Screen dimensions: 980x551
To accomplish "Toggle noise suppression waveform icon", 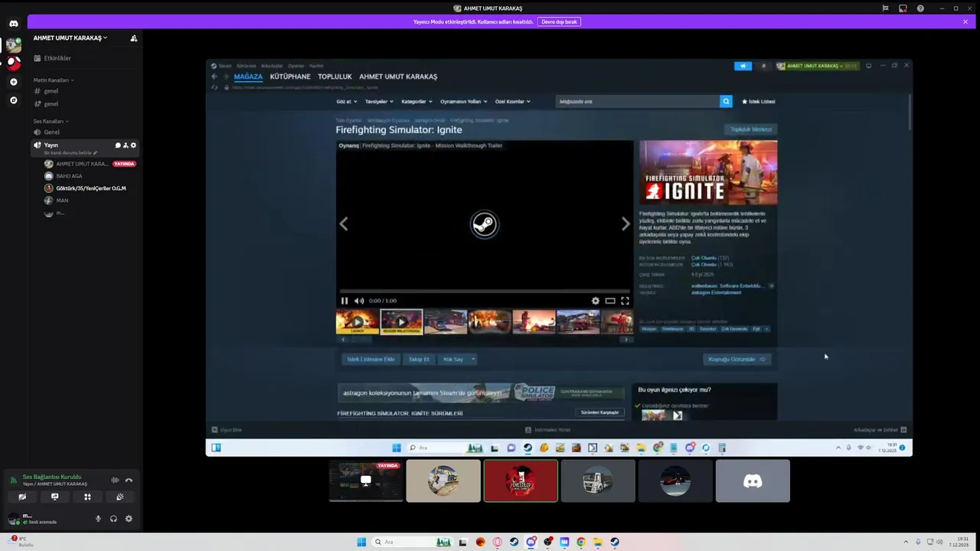I will coord(115,481).
